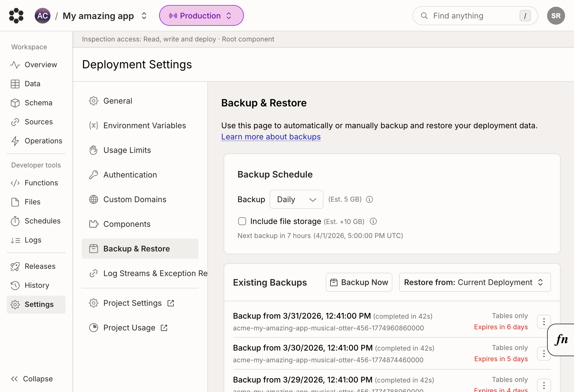Open the fn function runner tab

click(x=561, y=340)
